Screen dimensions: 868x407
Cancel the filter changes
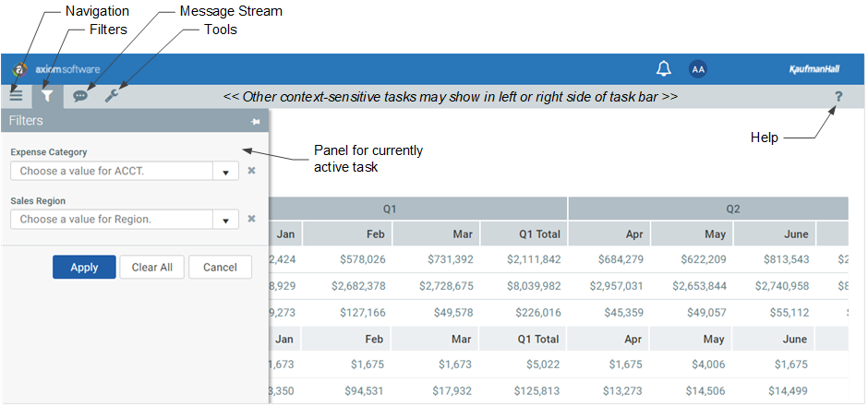[220, 267]
